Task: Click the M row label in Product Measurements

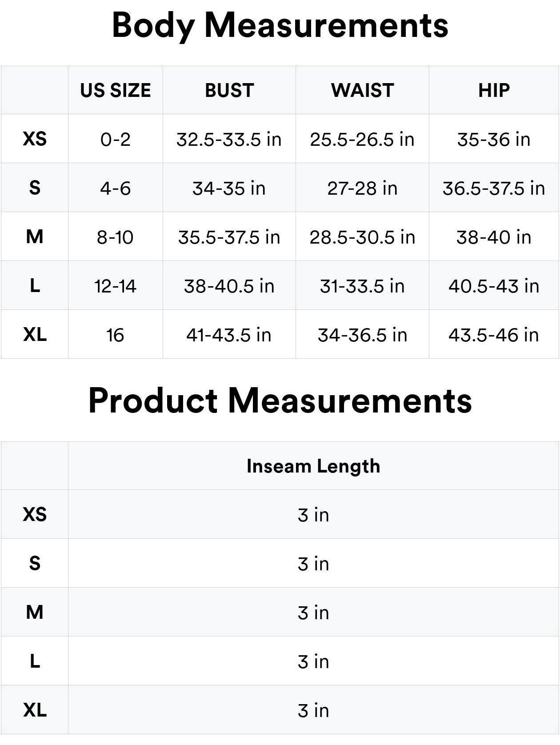Action: click(35, 612)
